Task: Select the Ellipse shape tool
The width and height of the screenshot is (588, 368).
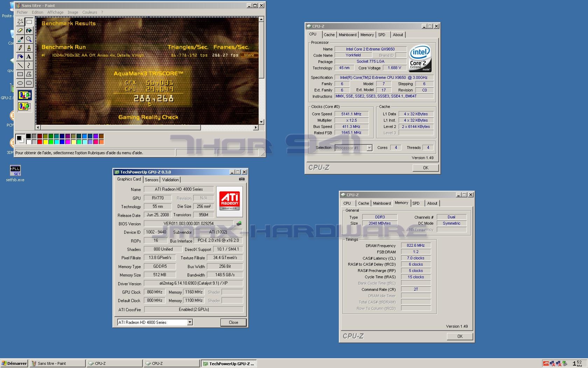Action: (x=20, y=83)
